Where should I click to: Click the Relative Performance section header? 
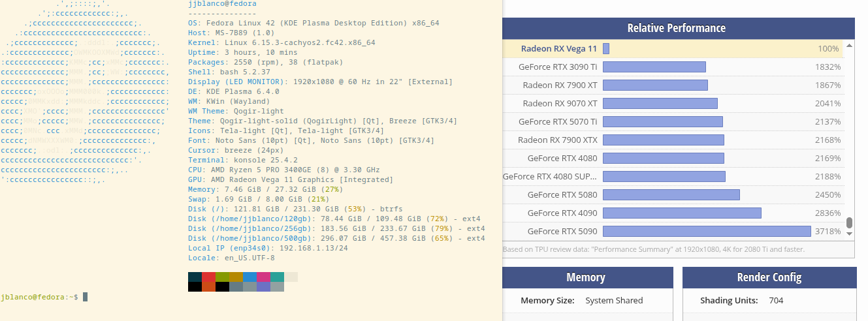(679, 28)
